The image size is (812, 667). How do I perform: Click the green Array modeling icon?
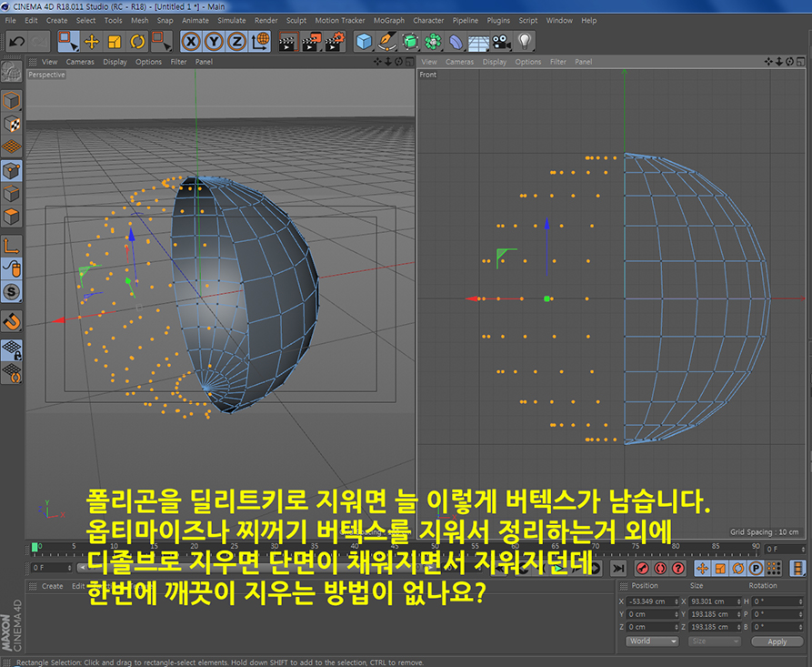tap(433, 42)
